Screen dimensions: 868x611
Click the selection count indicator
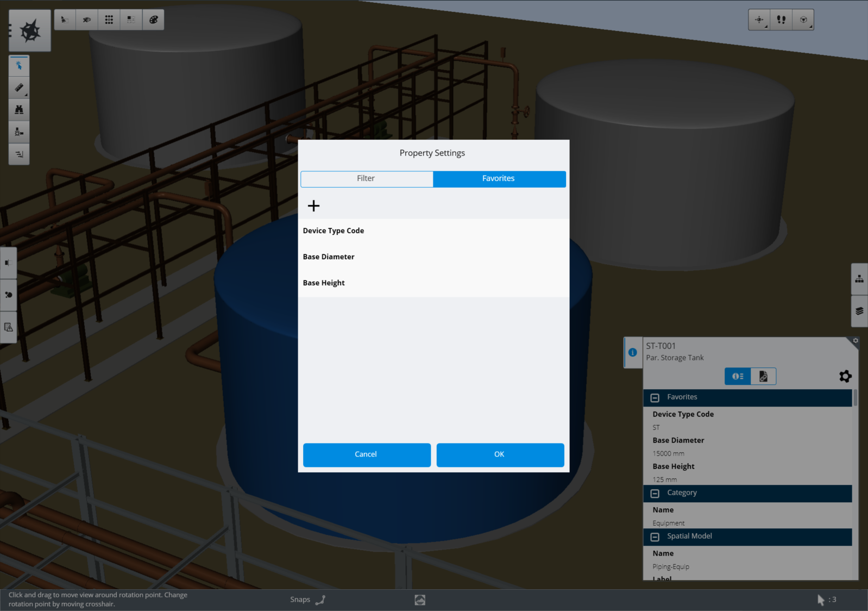click(x=827, y=600)
